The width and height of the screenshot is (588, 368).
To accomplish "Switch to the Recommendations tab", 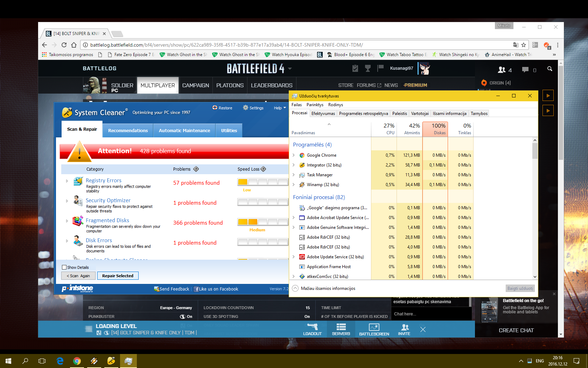I will 128,130.
